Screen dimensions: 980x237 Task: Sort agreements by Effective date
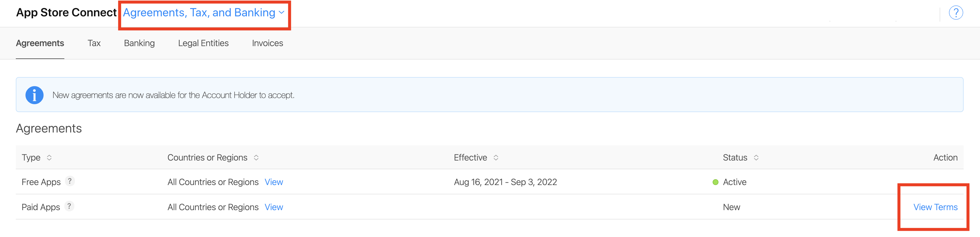pyautogui.click(x=496, y=158)
